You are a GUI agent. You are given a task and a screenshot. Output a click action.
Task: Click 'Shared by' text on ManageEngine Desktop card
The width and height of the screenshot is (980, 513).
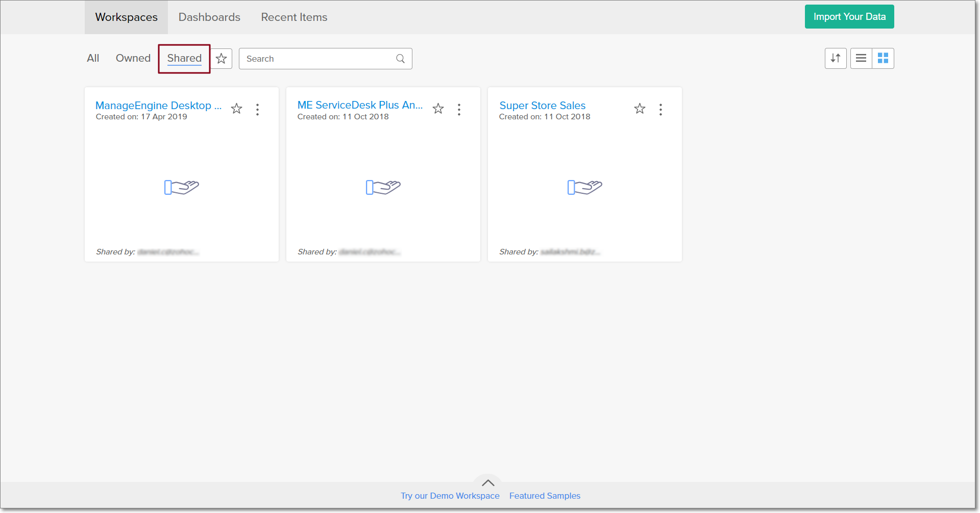115,252
